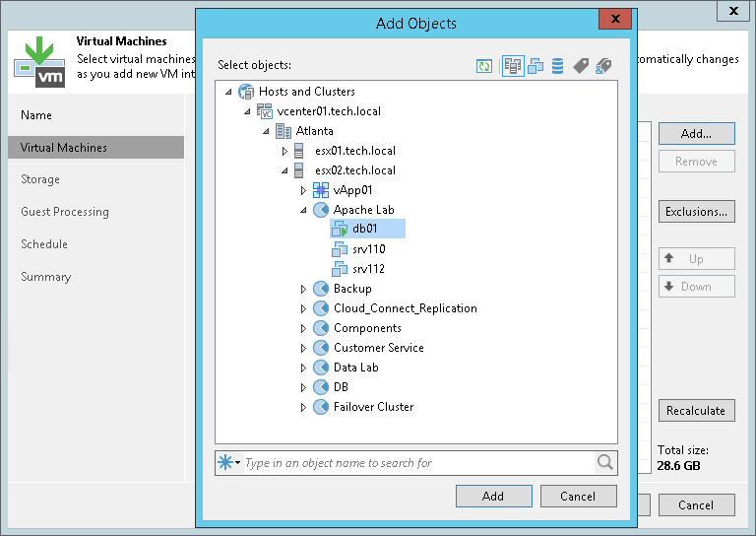Collapse the Atlanta datacenter node
The width and height of the screenshot is (756, 536).
click(266, 131)
